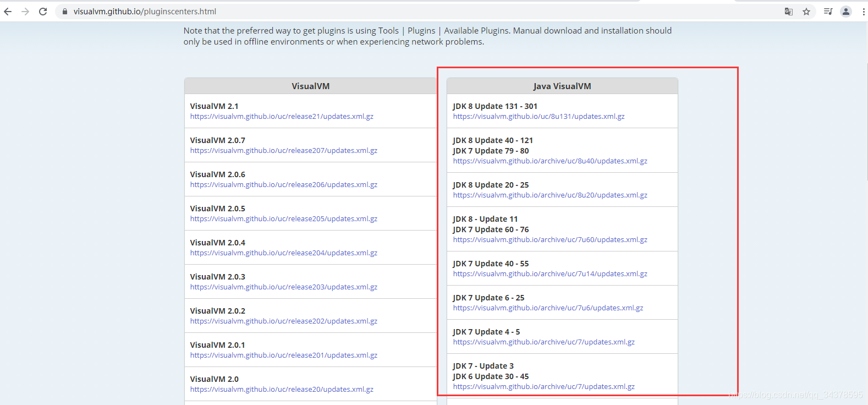Select the 'VisualVM 2.1' title text
This screenshot has height=405, width=868.
215,106
